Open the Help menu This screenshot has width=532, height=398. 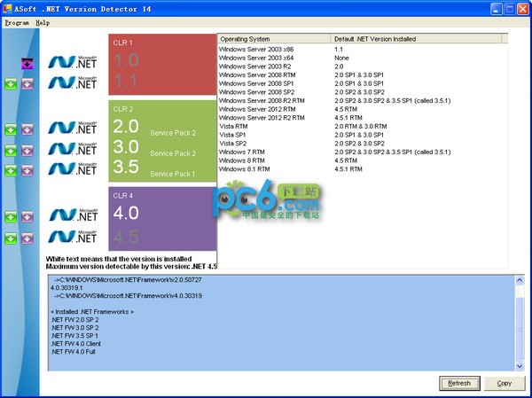[43, 23]
